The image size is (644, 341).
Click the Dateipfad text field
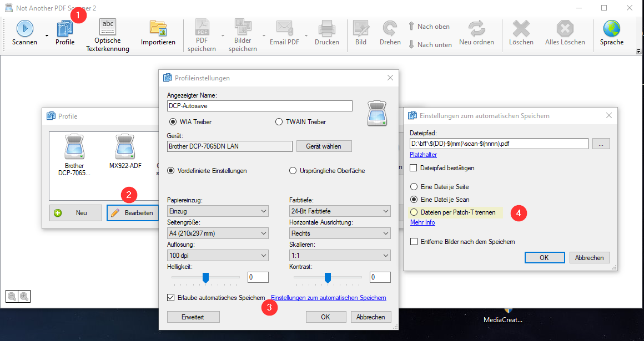[499, 144]
